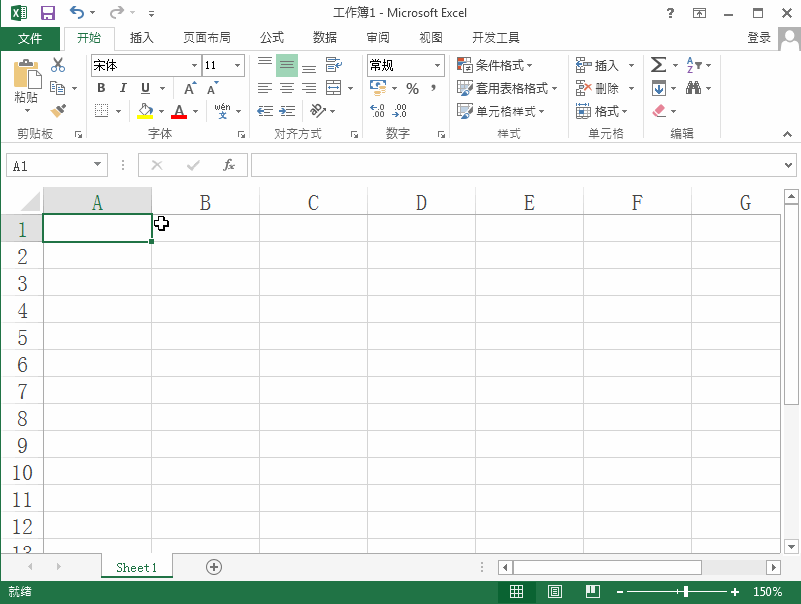Add a new sheet with the plus button

[213, 567]
